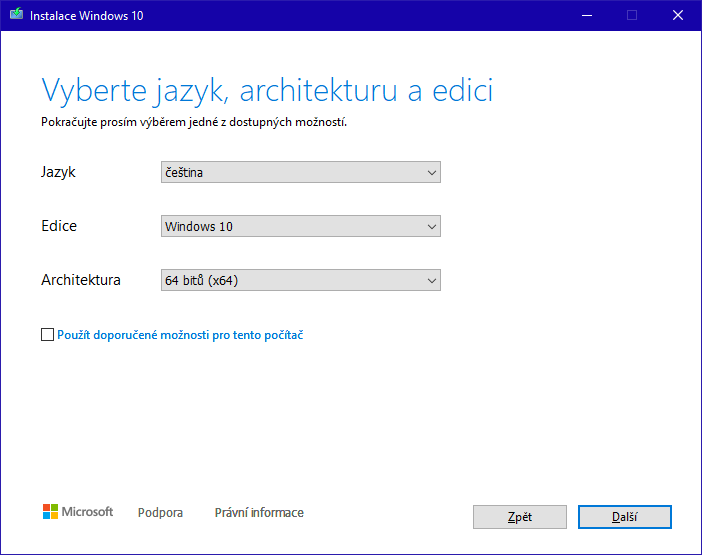Continue with the Další button
The image size is (702, 555).
coord(624,517)
